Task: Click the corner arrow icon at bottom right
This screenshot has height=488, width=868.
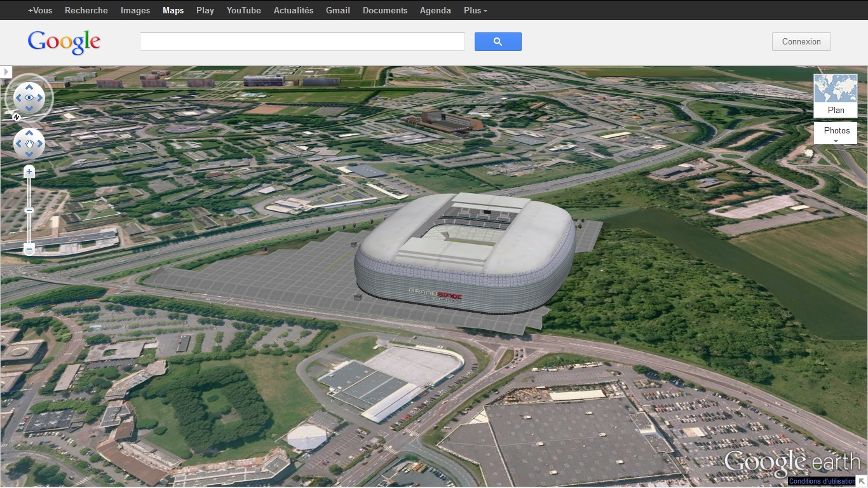Action: click(862, 481)
